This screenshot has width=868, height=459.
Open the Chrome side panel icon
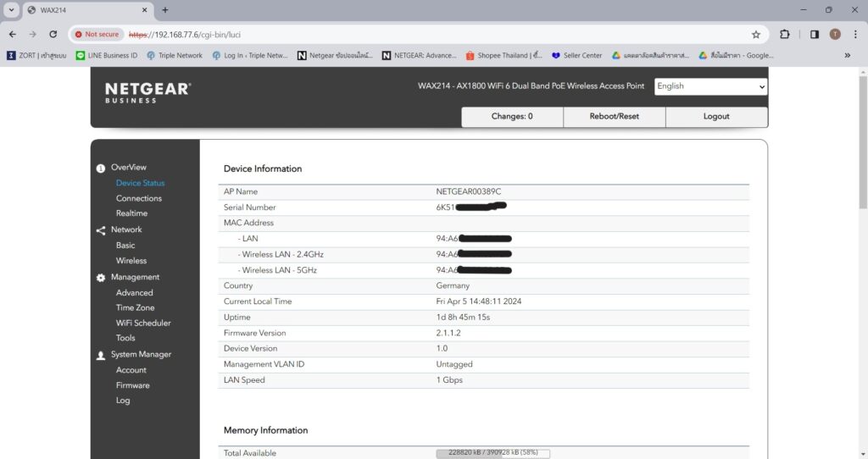815,34
